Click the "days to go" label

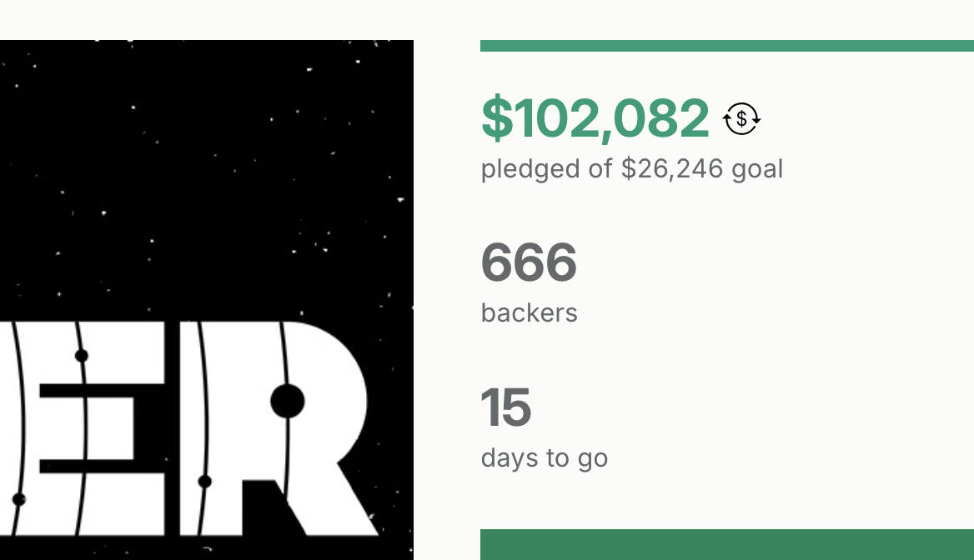pyautogui.click(x=544, y=458)
